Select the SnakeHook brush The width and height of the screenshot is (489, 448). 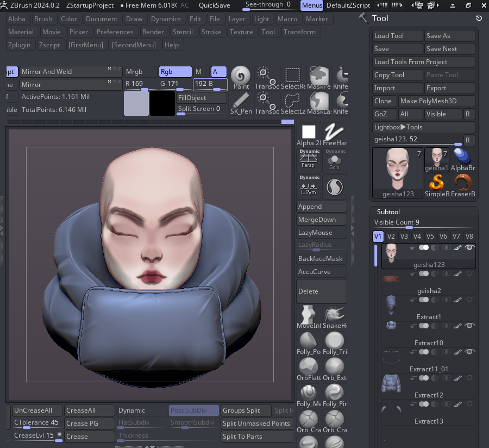click(x=335, y=315)
